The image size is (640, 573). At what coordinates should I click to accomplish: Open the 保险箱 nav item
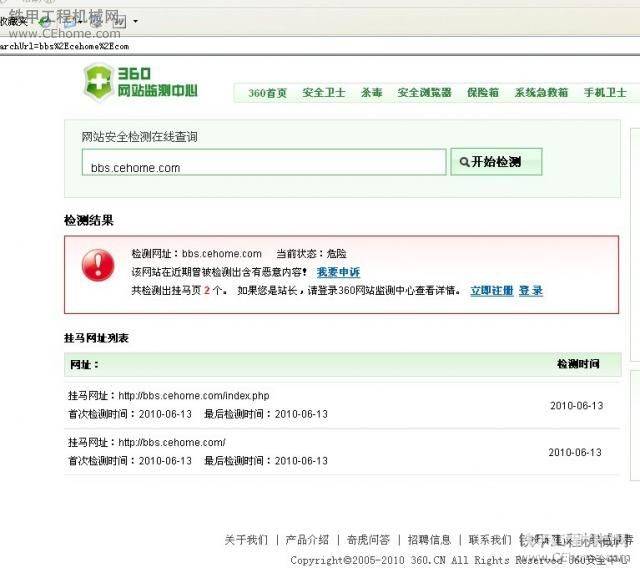pyautogui.click(x=483, y=93)
